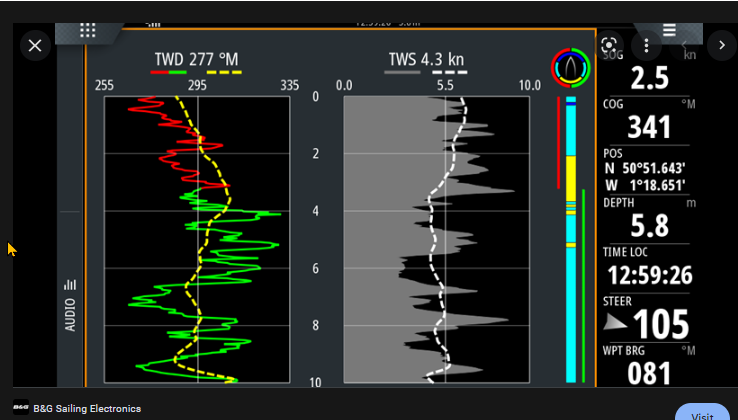738x420 pixels.
Task: Click the TWD 277 °M heading
Action: [196, 60]
